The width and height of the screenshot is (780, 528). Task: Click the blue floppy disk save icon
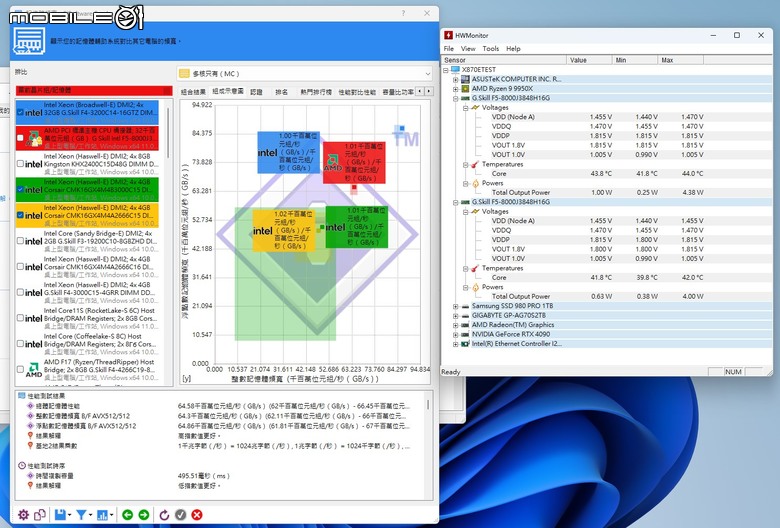pyautogui.click(x=60, y=515)
